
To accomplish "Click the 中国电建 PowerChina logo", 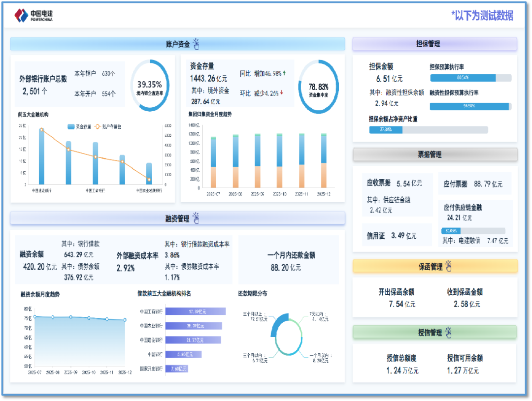I will (33, 15).
